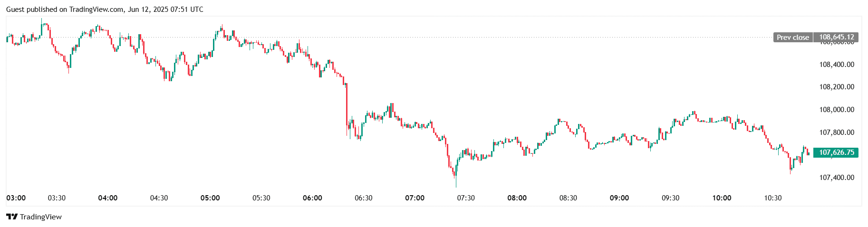868x227 pixels.
Task: Click the green 107,626.75 current price tag
Action: pos(836,152)
